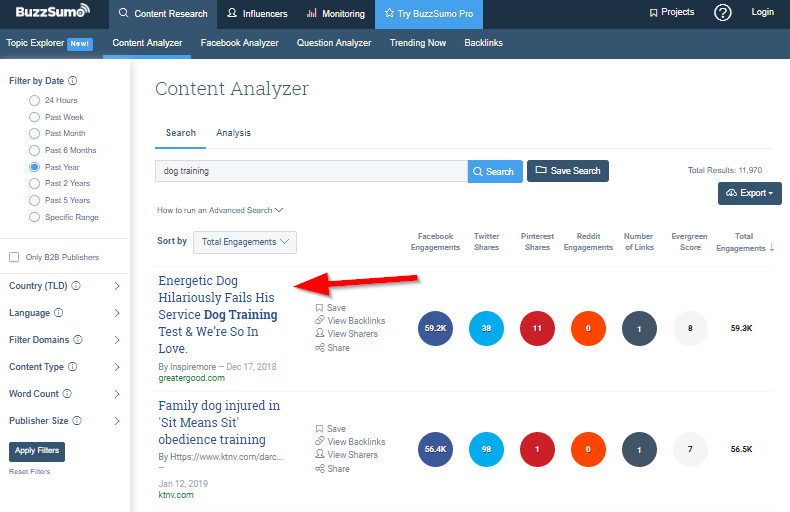Click the Reset Filters link
This screenshot has height=512, width=790.
[29, 472]
